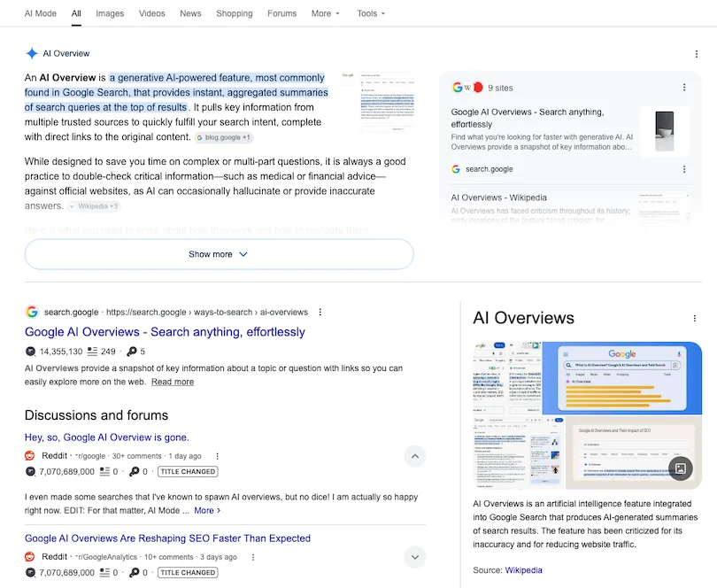The image size is (717, 588).
Task: Click TITLE CHANGED badge on r/google post
Action: click(x=188, y=471)
